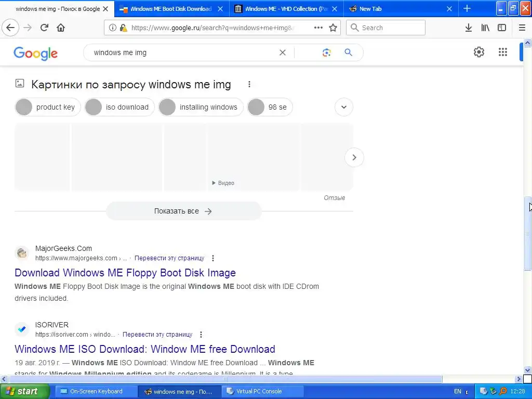This screenshot has height=399, width=532.
Task: Click the orange magnifier tray icon
Action: tap(503, 392)
